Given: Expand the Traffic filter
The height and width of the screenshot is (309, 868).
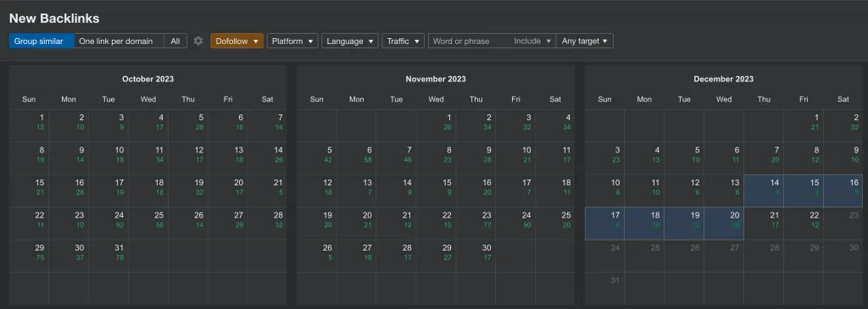Looking at the screenshot, I should click(403, 41).
